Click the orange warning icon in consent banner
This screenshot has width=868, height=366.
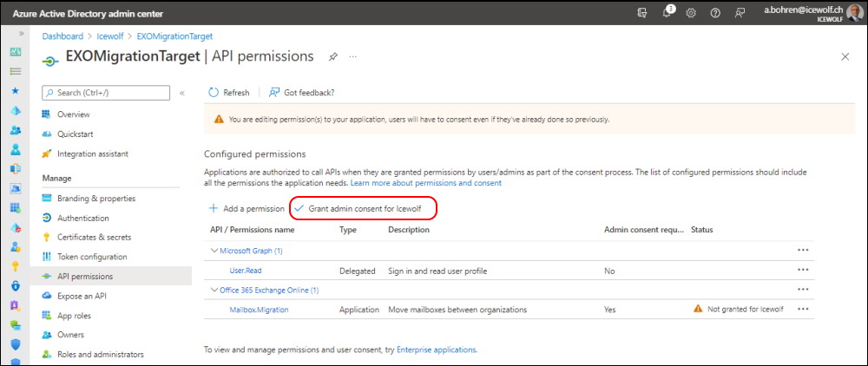pyautogui.click(x=219, y=119)
